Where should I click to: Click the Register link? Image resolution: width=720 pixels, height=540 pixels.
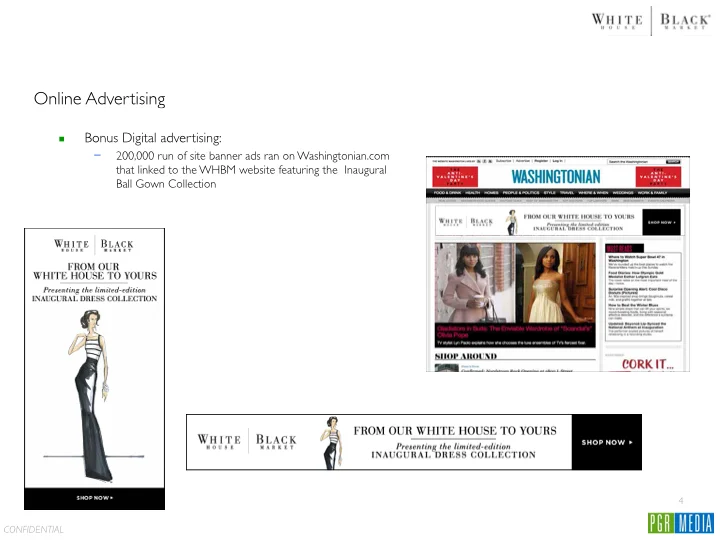pos(541,161)
